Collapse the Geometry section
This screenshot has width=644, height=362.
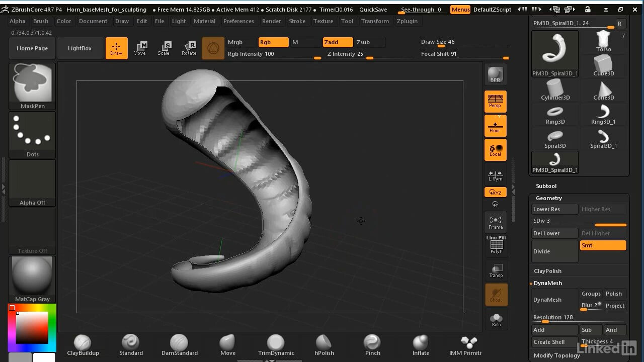tap(549, 198)
